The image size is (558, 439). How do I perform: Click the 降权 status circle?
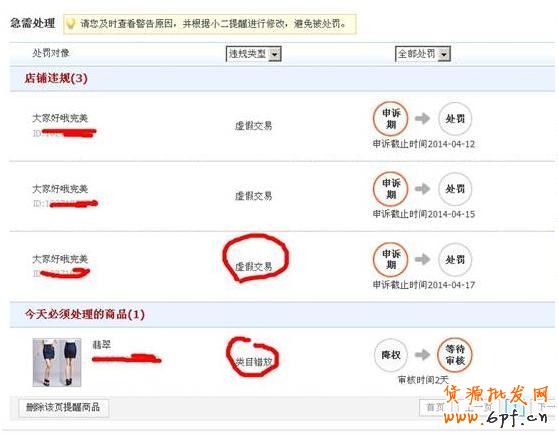[391, 355]
